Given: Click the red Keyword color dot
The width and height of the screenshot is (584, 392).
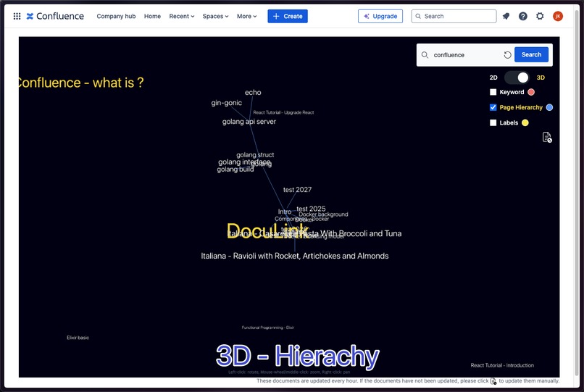Looking at the screenshot, I should [x=531, y=92].
